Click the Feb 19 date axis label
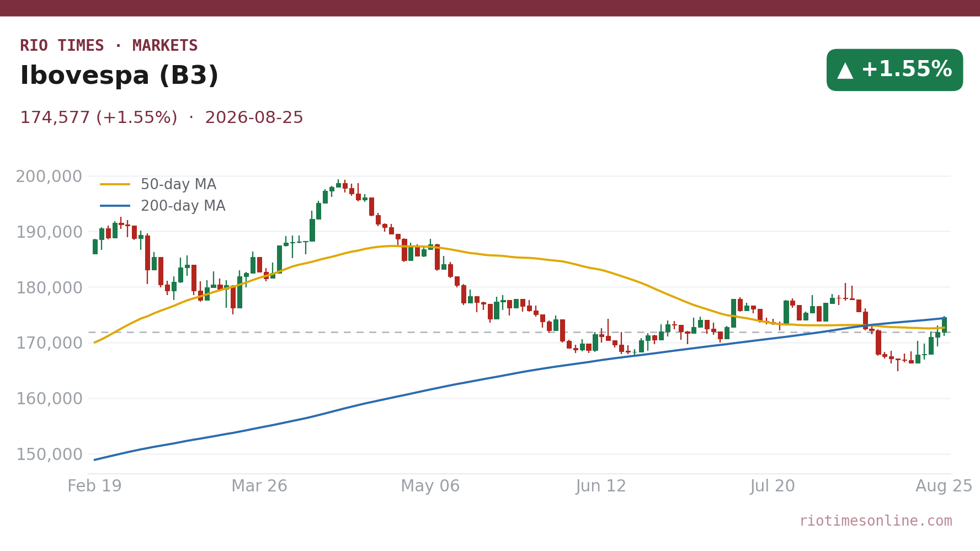 (94, 486)
